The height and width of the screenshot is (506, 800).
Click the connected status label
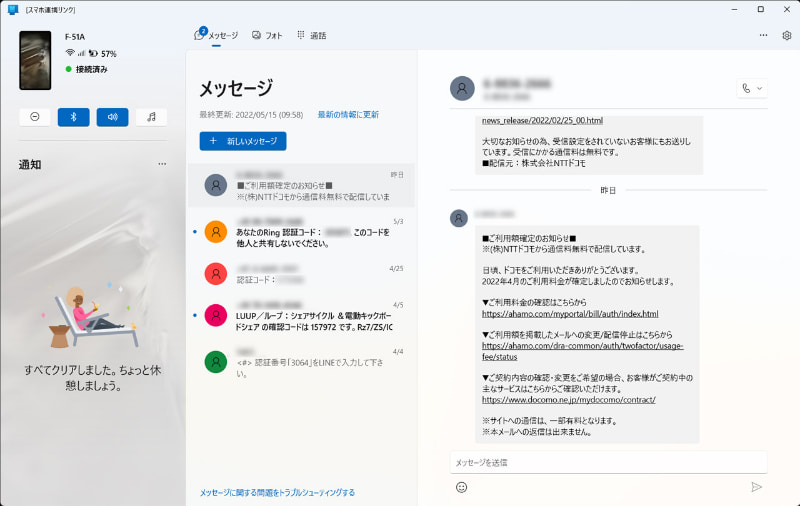(x=91, y=69)
